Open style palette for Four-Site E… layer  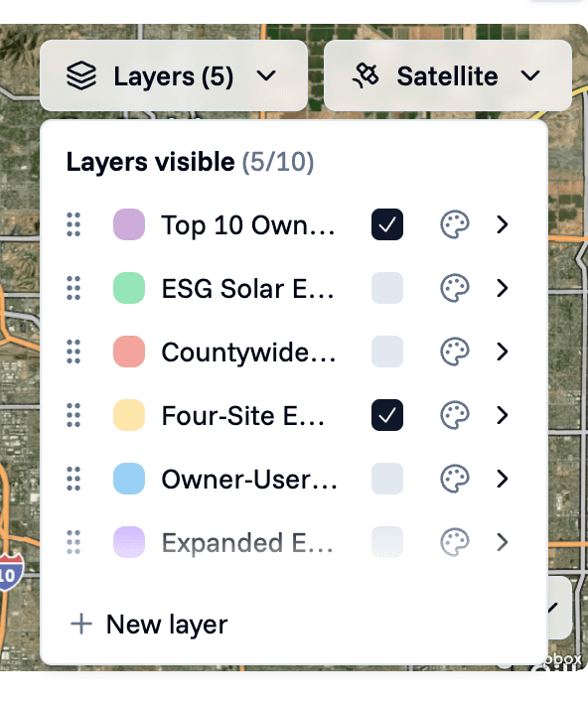(x=455, y=415)
